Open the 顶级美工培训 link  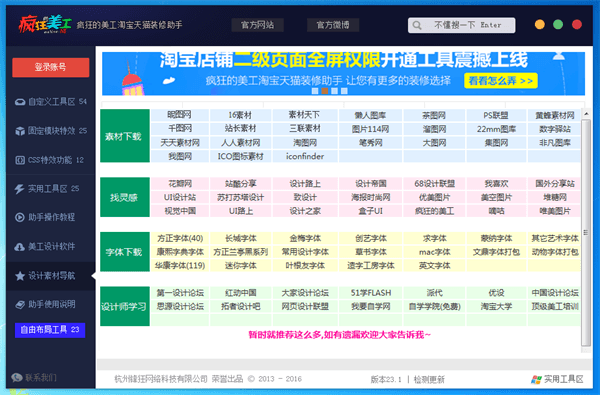(554, 307)
